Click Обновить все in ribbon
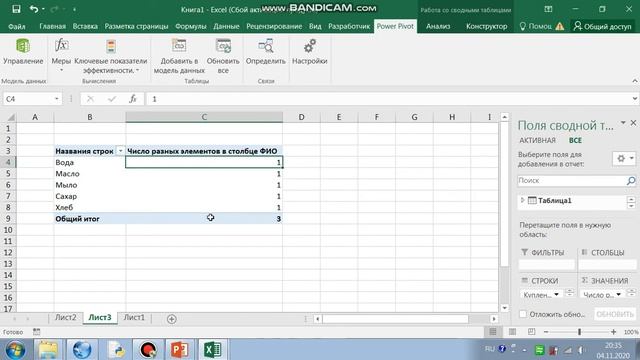 (223, 56)
